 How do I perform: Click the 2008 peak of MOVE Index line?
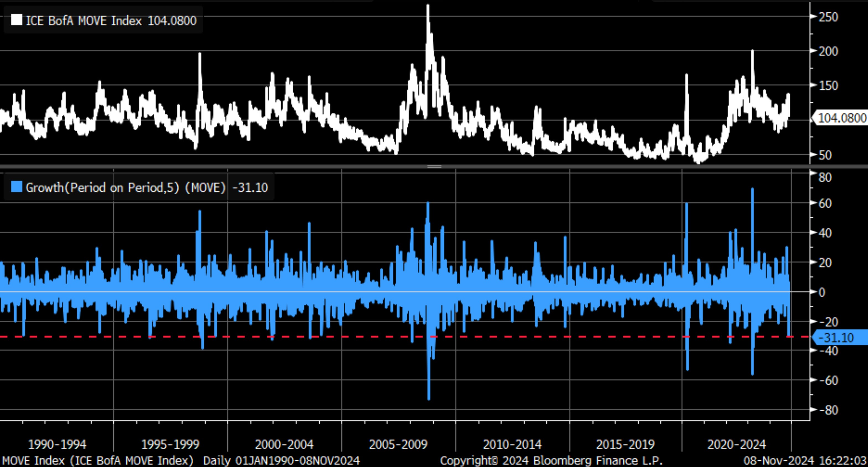click(428, 7)
